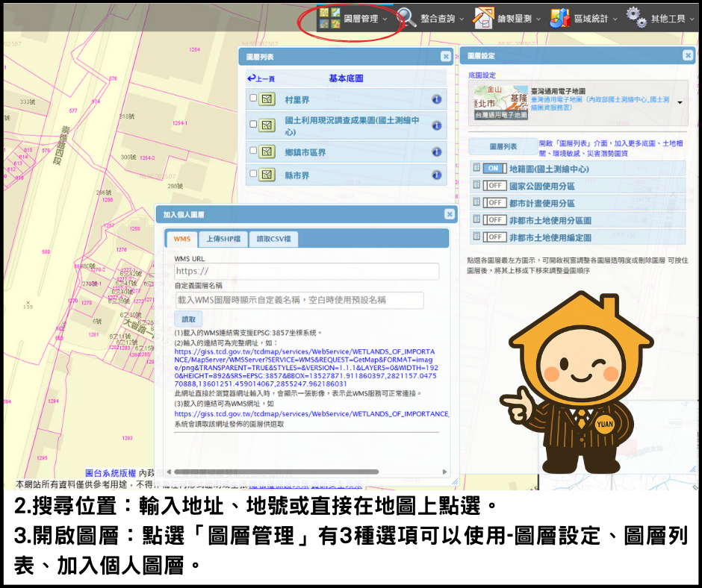The width and height of the screenshot is (702, 588).
Task: Click the 整合查詢 magnifier icon
Action: pyautogui.click(x=407, y=18)
